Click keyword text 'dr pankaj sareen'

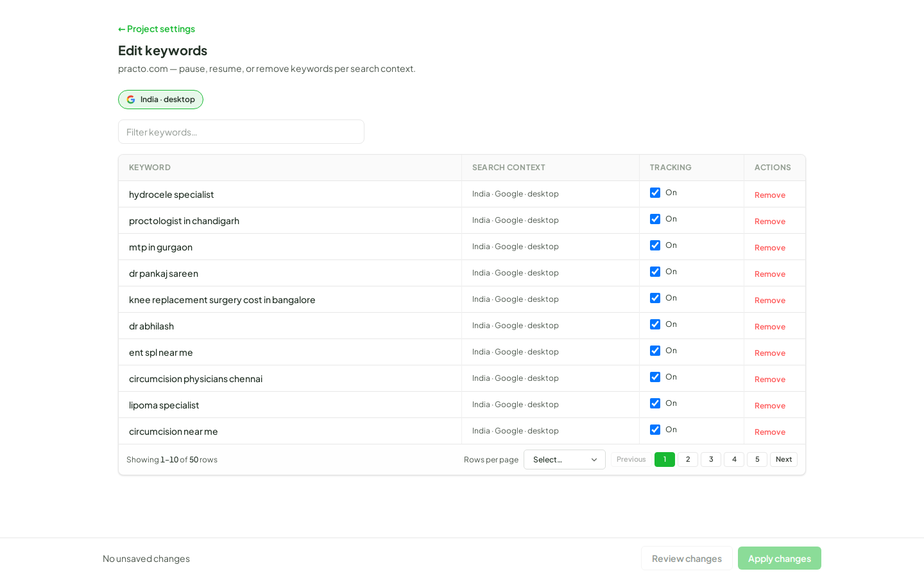[164, 274]
